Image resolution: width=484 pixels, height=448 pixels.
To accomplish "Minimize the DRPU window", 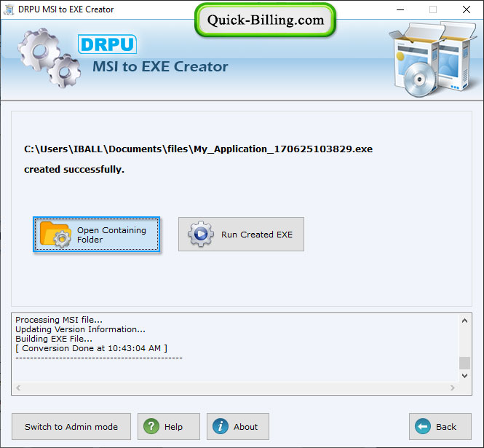I will point(400,9).
